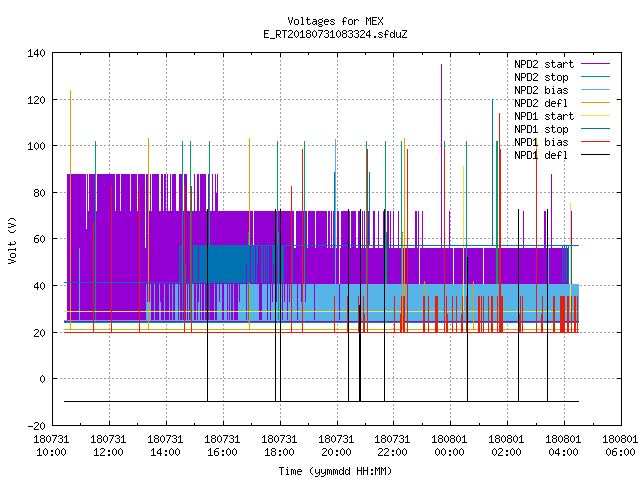The image size is (640, 480).
Task: Click the 180731 14:00 time tick label
Action: point(165,446)
